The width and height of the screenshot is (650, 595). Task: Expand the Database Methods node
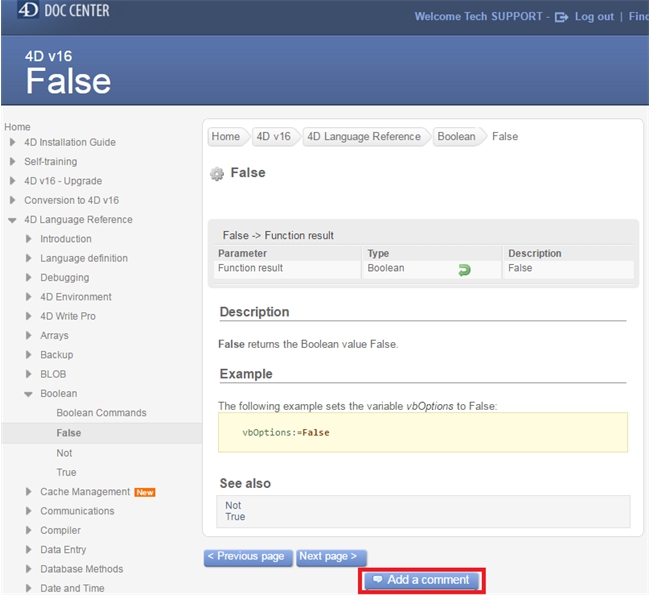(x=28, y=569)
